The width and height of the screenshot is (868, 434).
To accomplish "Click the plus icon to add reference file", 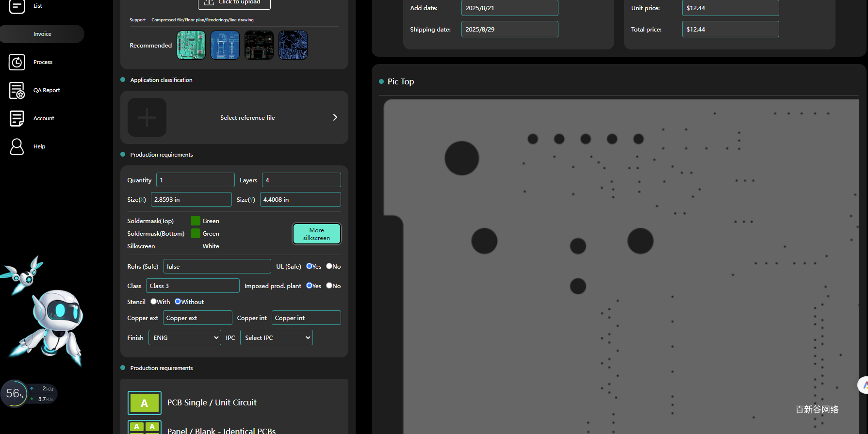I will click(x=147, y=117).
